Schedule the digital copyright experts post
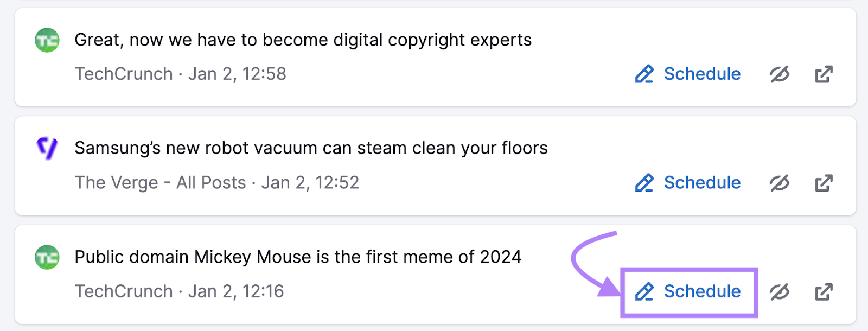Viewport: 868px width, 331px height. 702,74
